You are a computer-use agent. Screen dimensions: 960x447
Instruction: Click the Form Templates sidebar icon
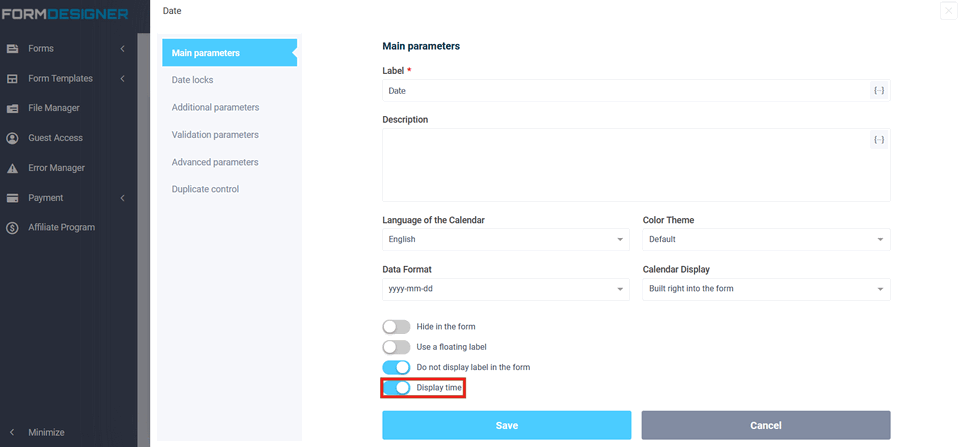pos(13,78)
